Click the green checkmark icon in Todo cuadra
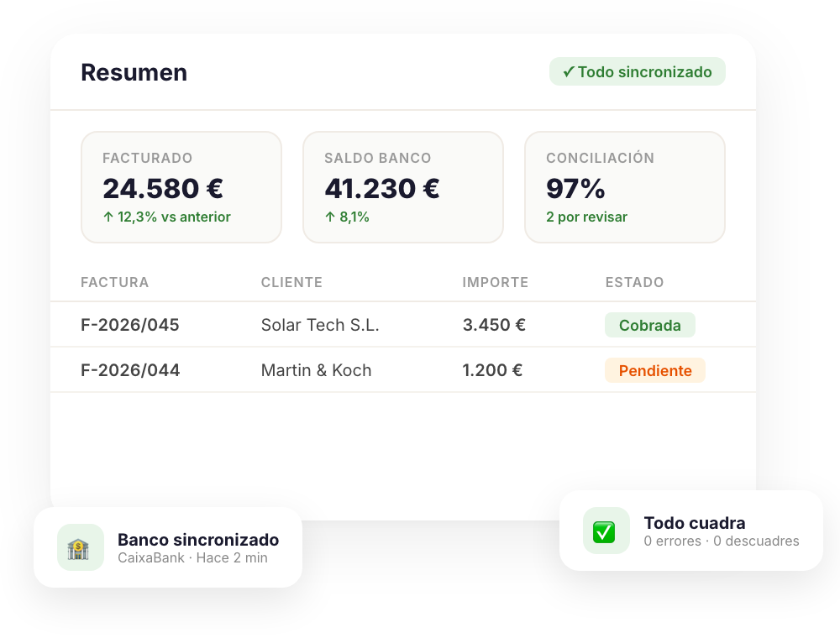 606,531
